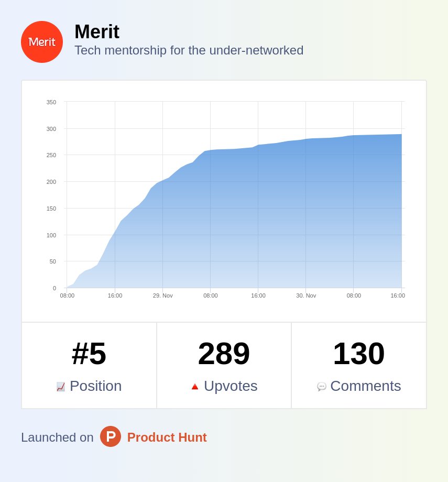The width and height of the screenshot is (448, 482).
Task: Click the circular Merit logo icon
Action: pyautogui.click(x=42, y=42)
